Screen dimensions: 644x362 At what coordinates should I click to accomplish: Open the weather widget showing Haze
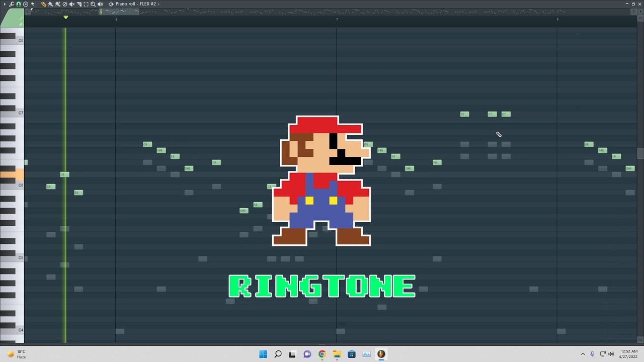click(x=16, y=354)
